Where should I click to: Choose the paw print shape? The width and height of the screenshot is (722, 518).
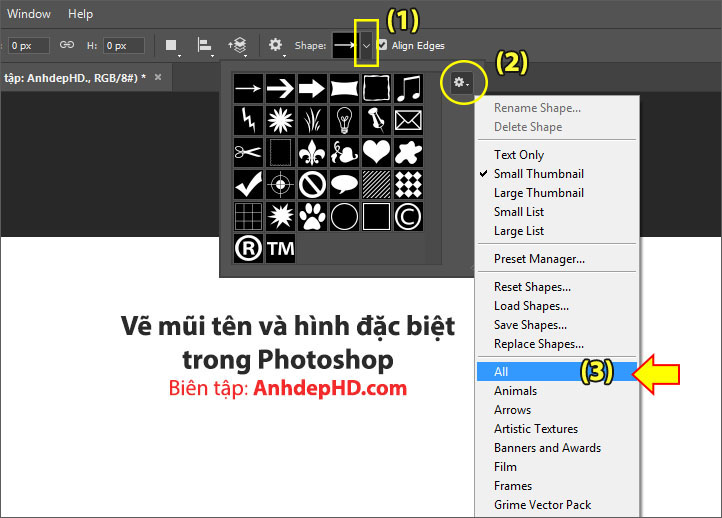click(312, 216)
